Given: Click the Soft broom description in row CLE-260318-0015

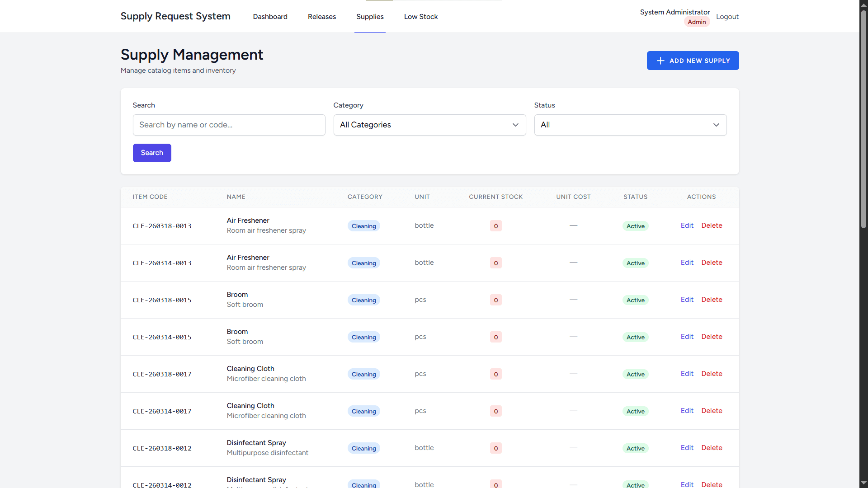Looking at the screenshot, I should (x=245, y=305).
